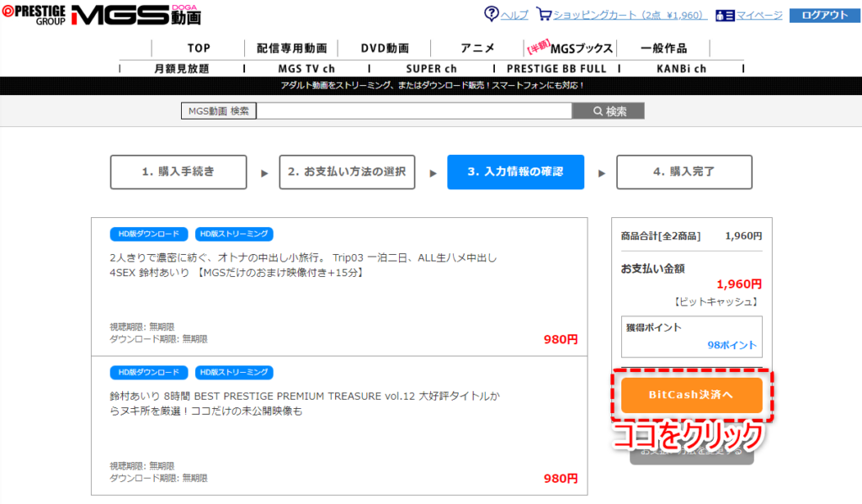The width and height of the screenshot is (862, 504).
Task: Click the first item's 980円 price
Action: click(561, 340)
